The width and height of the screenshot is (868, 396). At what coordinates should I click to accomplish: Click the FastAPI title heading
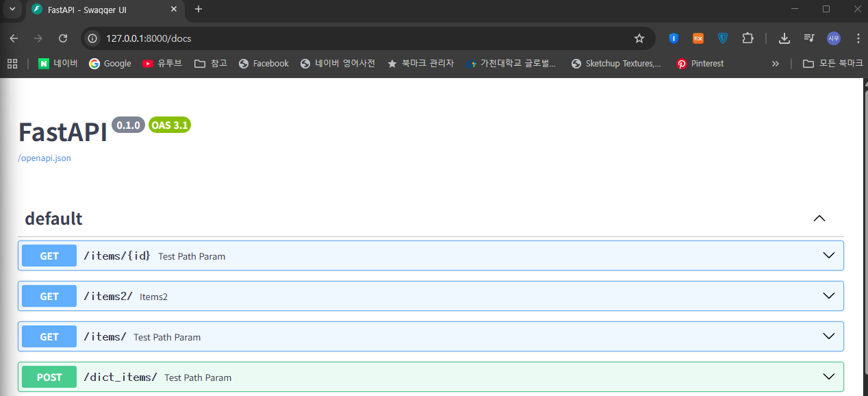point(63,132)
